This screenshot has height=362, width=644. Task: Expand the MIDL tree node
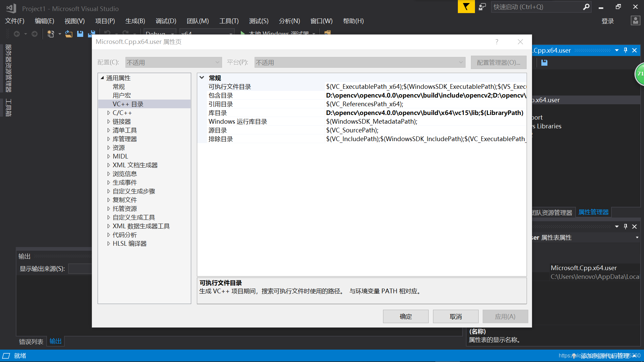108,157
